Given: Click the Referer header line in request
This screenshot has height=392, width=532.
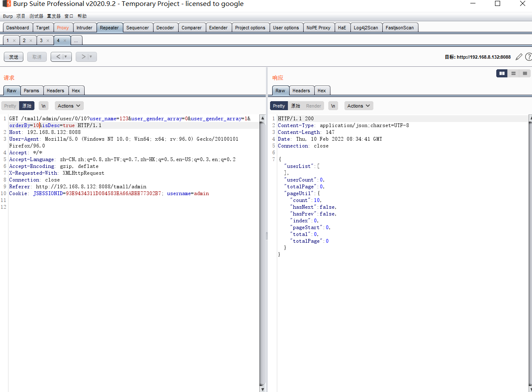Looking at the screenshot, I should tap(78, 187).
